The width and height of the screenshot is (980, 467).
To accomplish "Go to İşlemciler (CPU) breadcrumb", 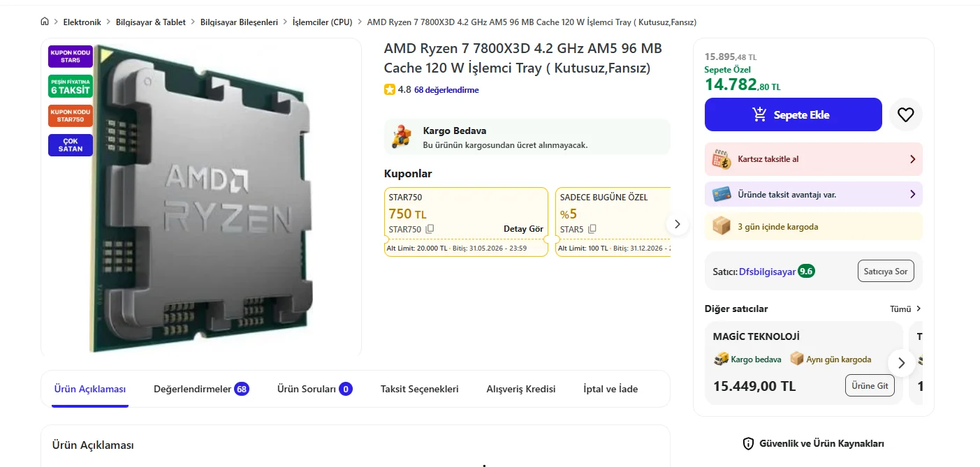I will tap(322, 22).
